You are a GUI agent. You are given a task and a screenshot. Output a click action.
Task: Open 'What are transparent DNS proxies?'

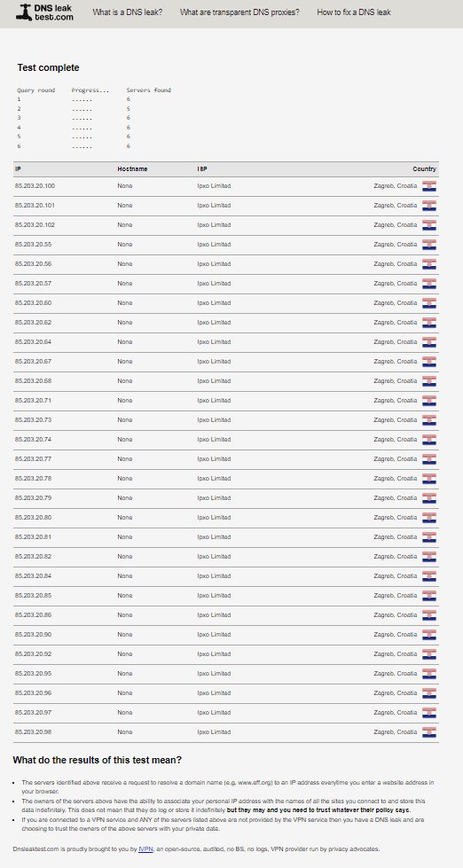[x=239, y=12]
